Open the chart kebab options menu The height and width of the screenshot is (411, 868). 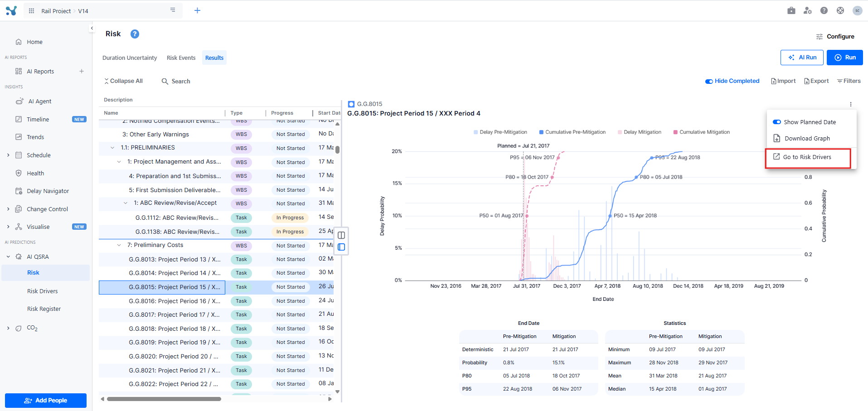851,104
